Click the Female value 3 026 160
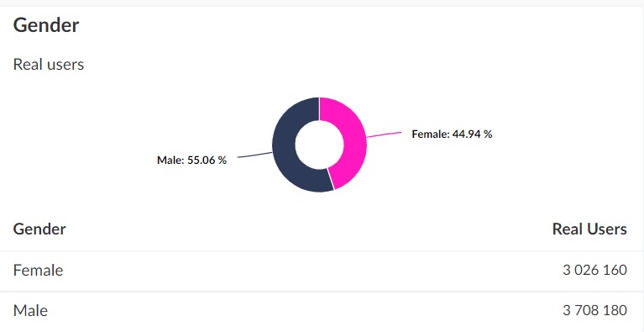This screenshot has height=332, width=644. click(x=594, y=270)
